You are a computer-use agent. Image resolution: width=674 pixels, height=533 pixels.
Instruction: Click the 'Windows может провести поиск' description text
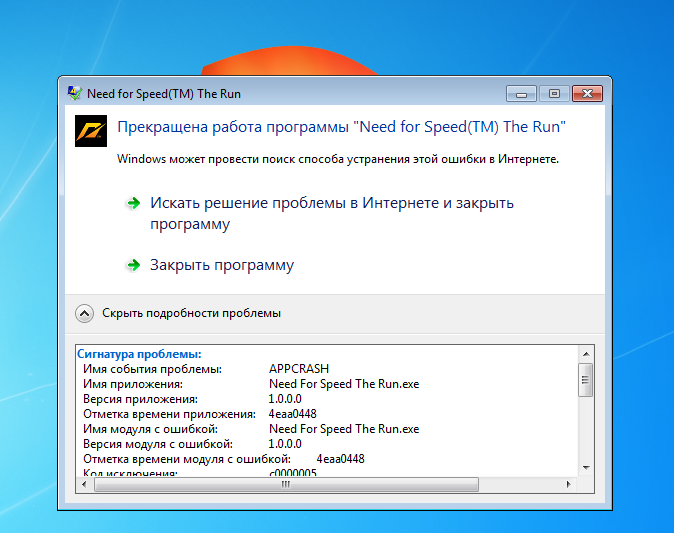(338, 159)
